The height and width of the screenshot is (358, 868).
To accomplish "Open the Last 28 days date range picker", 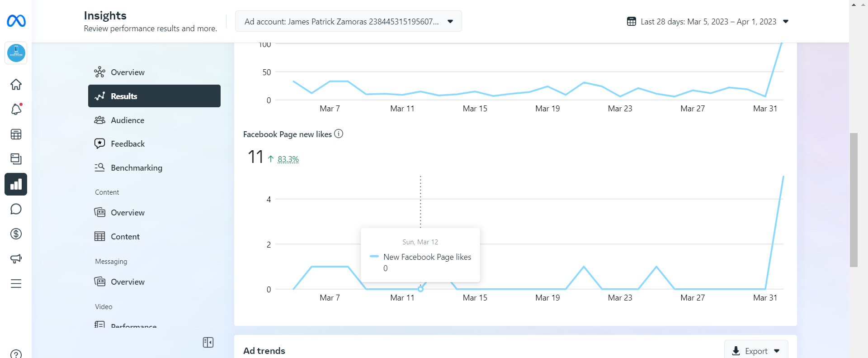I will (x=708, y=22).
